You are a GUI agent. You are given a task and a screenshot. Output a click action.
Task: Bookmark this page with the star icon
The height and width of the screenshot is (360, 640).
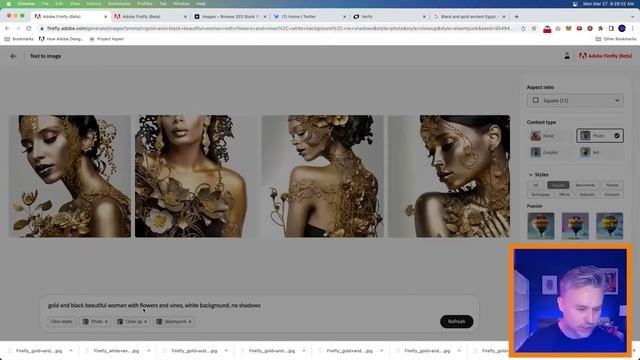point(534,29)
